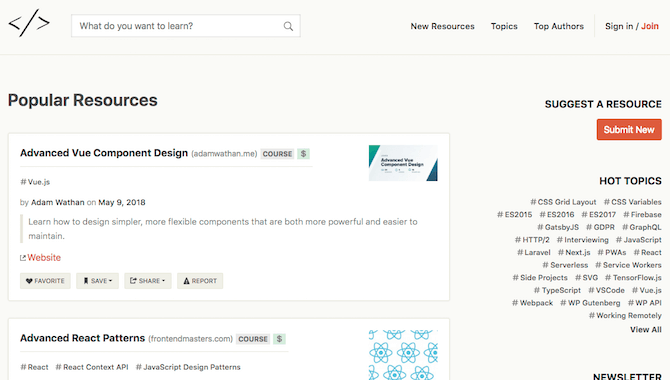Open hot topic #GraphQL
Viewport: 670px width, 380px height.
(x=641, y=227)
